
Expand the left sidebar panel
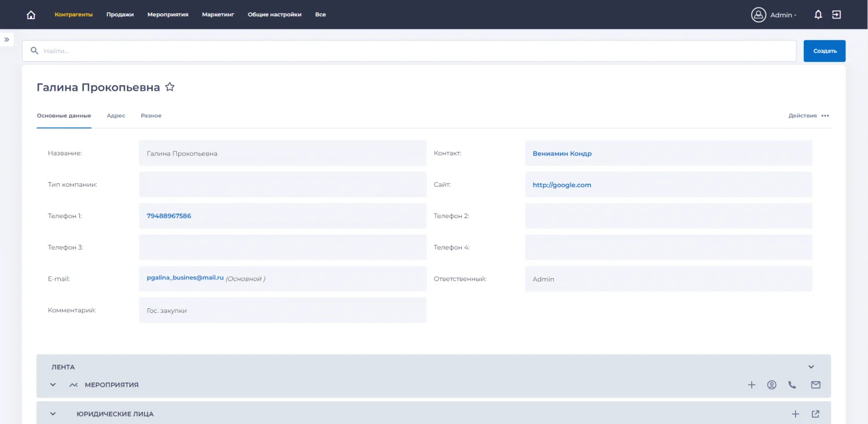pyautogui.click(x=7, y=39)
